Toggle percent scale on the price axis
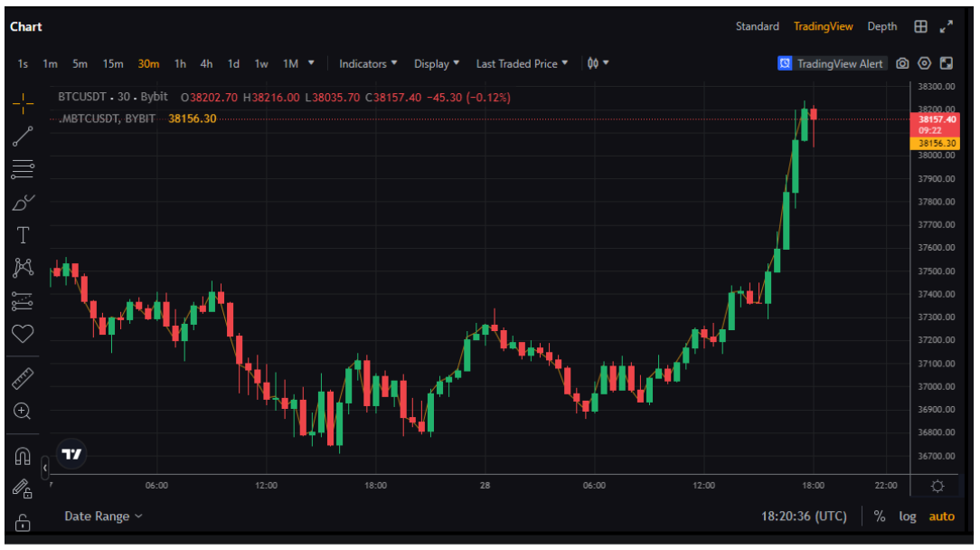980x550 pixels. [x=879, y=517]
